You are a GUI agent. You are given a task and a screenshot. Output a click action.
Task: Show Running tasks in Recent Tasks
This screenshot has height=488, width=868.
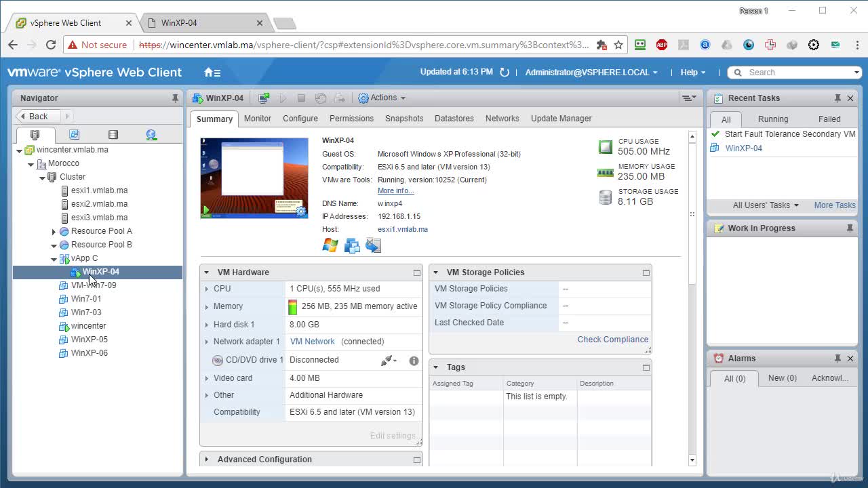[773, 119]
